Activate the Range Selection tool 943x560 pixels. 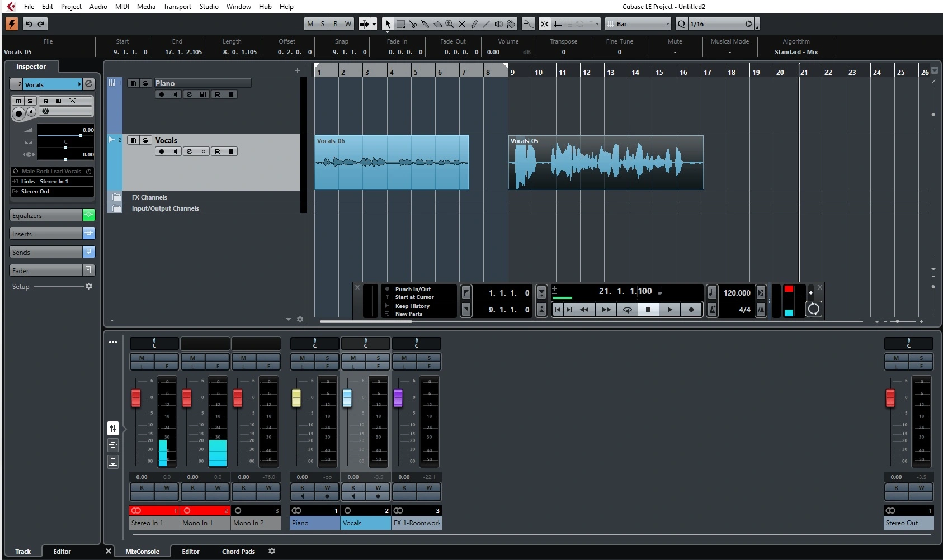[400, 24]
